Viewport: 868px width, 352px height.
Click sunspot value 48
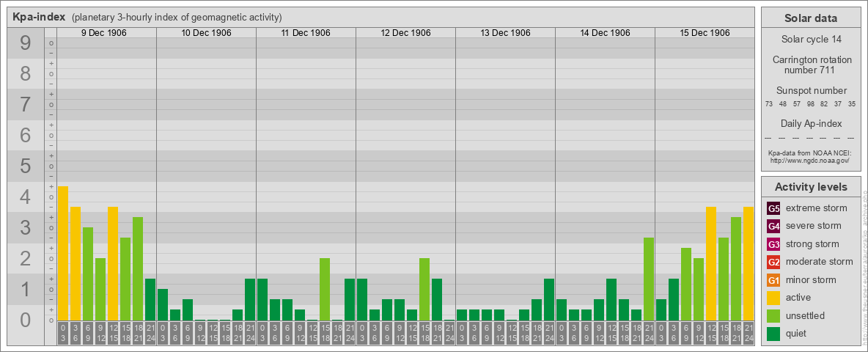(x=783, y=104)
